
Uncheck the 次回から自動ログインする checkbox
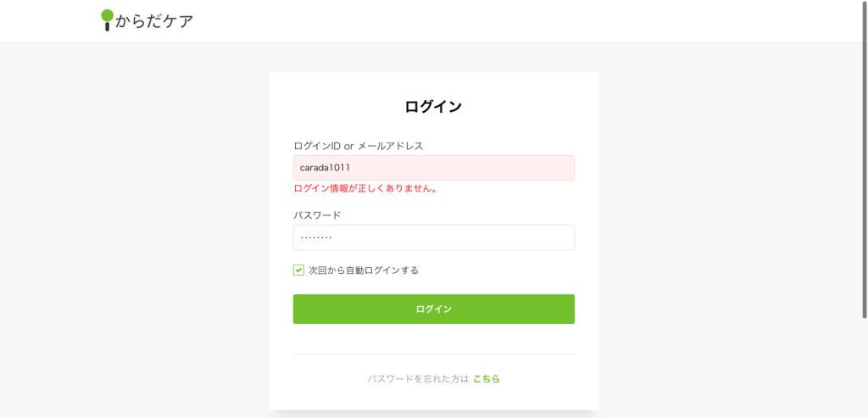(x=298, y=270)
